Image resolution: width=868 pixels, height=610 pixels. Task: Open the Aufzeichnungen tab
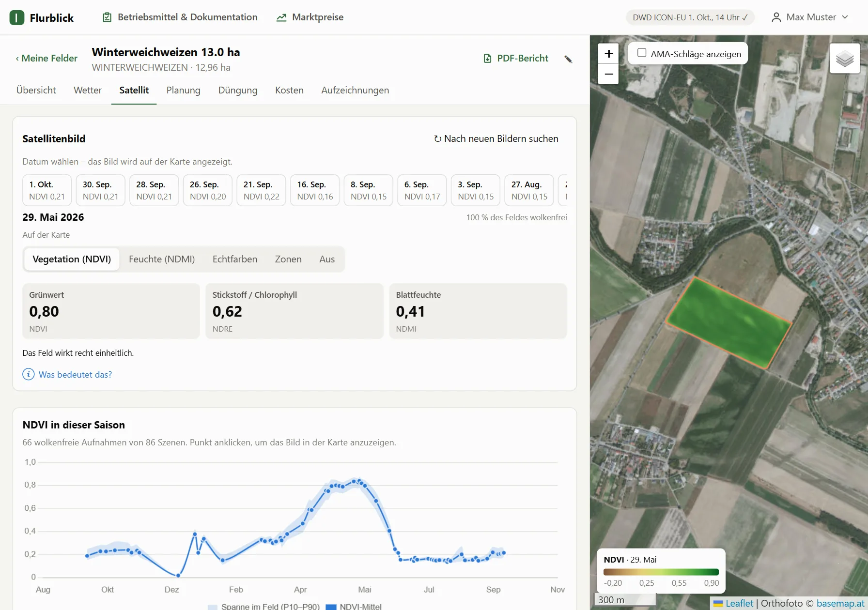(x=355, y=90)
